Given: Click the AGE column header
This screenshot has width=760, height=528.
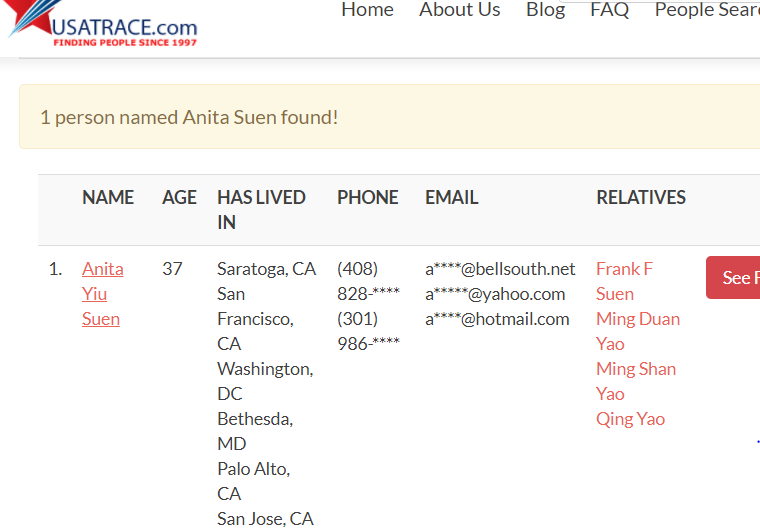Looking at the screenshot, I should click(179, 198).
